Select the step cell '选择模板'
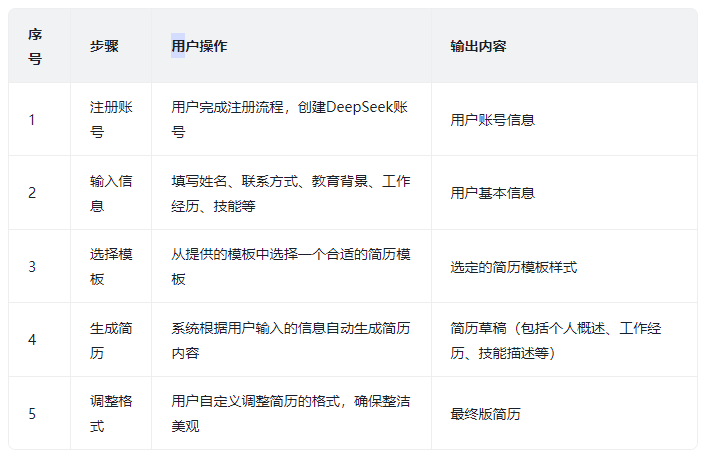Image resolution: width=727 pixels, height=462 pixels. click(x=111, y=267)
